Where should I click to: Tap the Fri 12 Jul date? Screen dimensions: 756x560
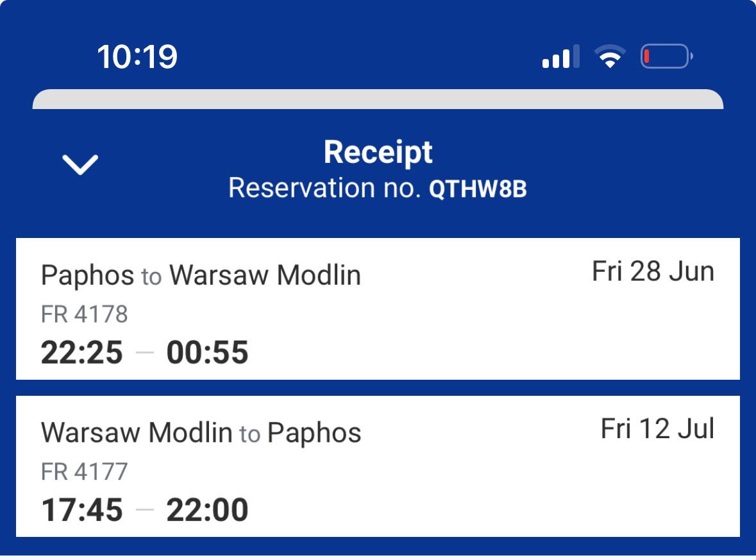click(657, 429)
